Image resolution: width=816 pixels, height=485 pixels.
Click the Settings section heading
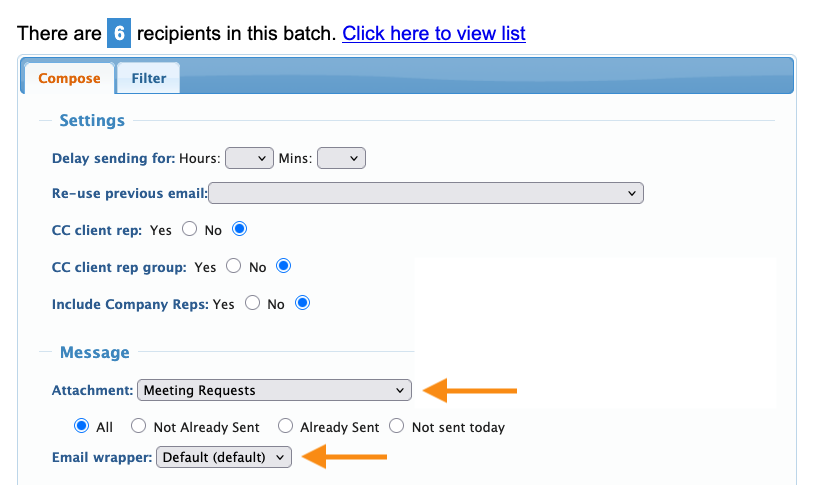coord(92,121)
